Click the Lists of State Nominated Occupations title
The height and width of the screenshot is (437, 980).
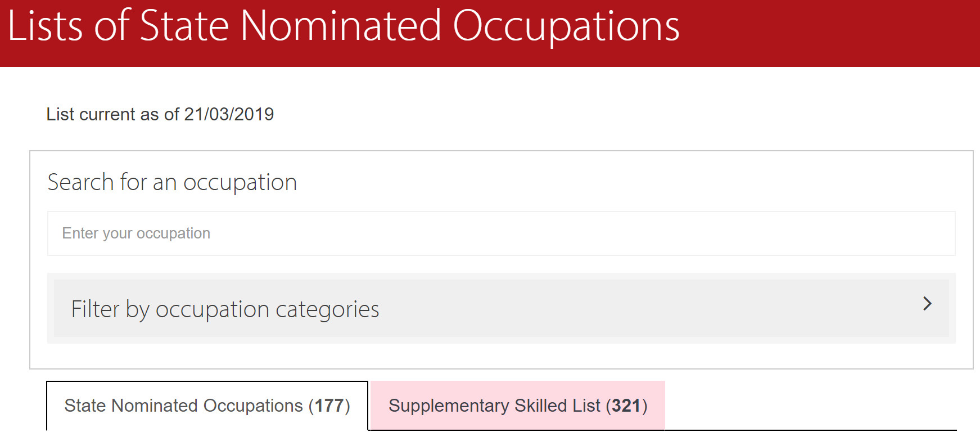(x=344, y=26)
